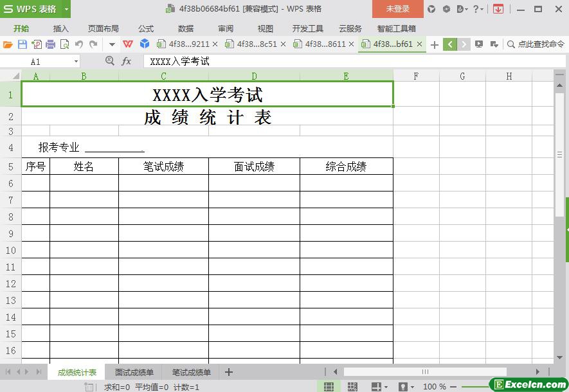
Task: Open the tab list dropdown icon
Action: pos(494,44)
